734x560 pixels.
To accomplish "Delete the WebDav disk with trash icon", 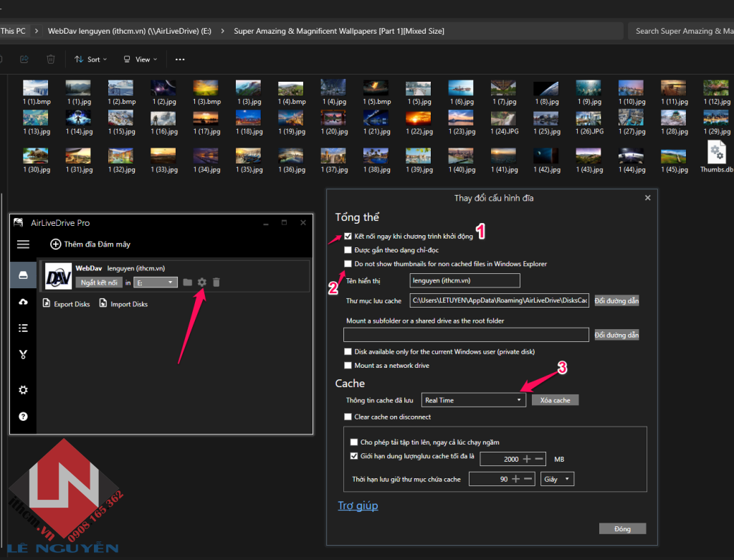I will pos(216,283).
